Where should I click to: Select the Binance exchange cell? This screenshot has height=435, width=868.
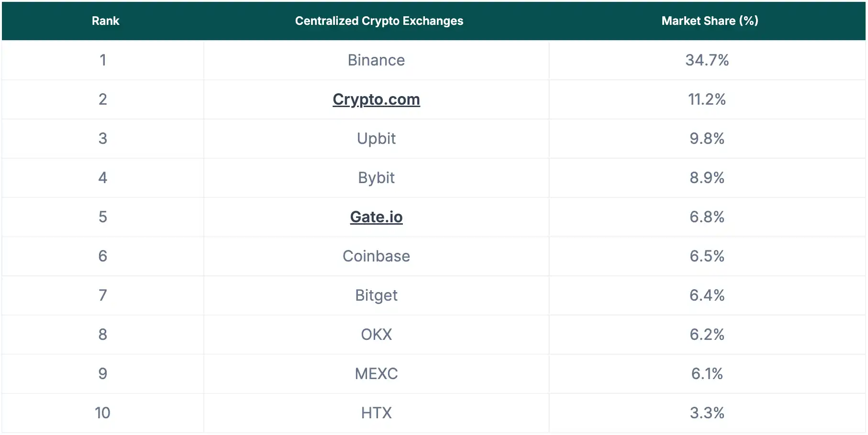376,60
